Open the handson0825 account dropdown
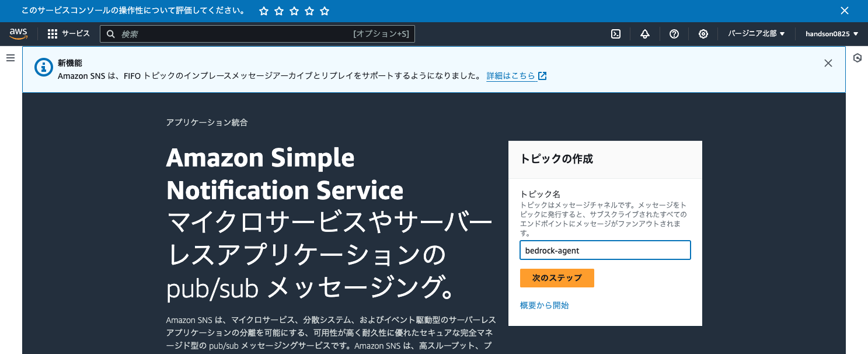Viewport: 868px width, 354px height. [832, 34]
